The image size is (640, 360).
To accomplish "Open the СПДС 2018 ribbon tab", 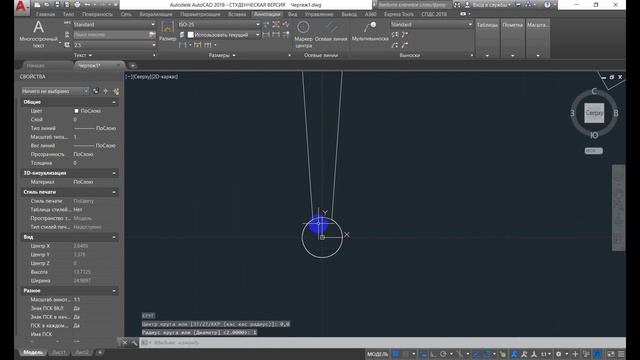I will point(434,14).
